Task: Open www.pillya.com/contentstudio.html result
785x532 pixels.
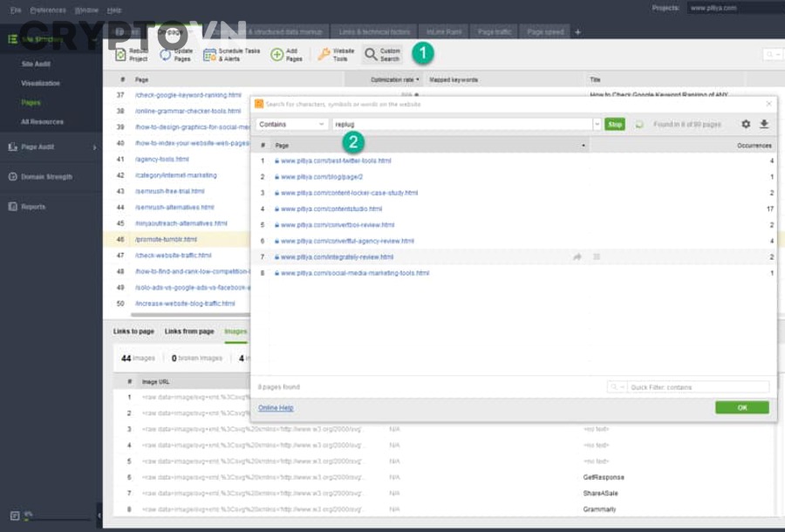Action: tap(331, 208)
